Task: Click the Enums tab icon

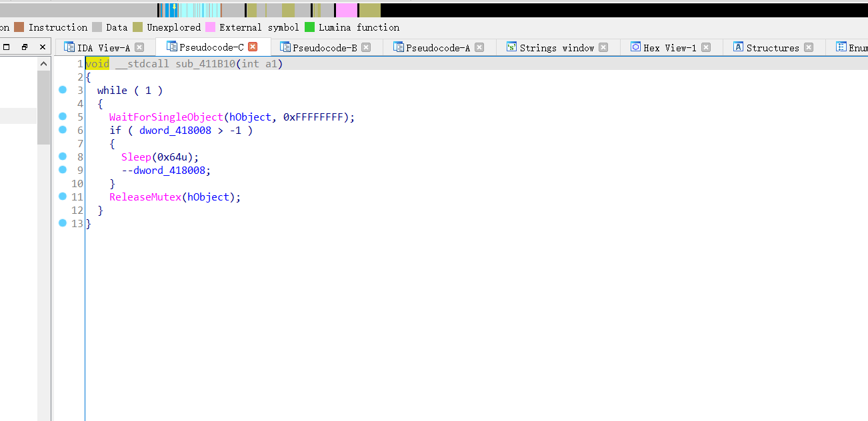Action: coord(842,47)
